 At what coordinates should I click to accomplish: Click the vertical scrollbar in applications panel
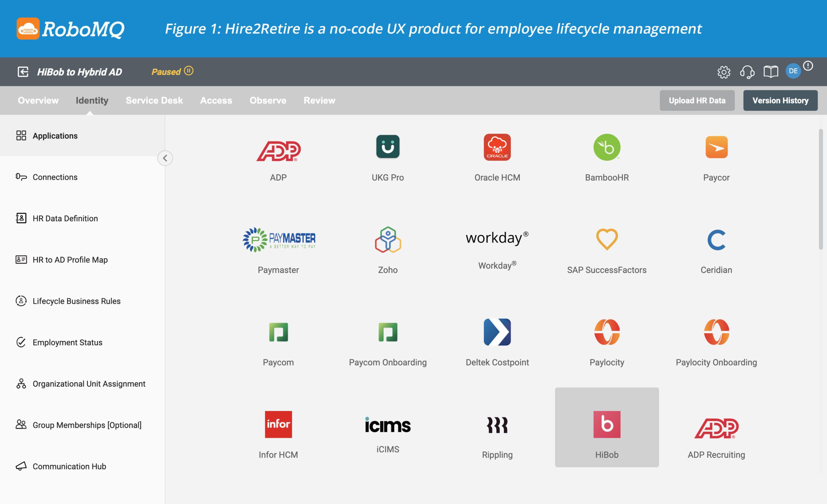(820, 189)
